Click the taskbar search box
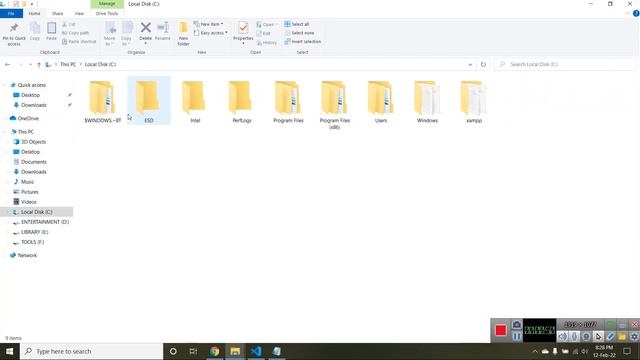This screenshot has width=640, height=360. tap(91, 351)
